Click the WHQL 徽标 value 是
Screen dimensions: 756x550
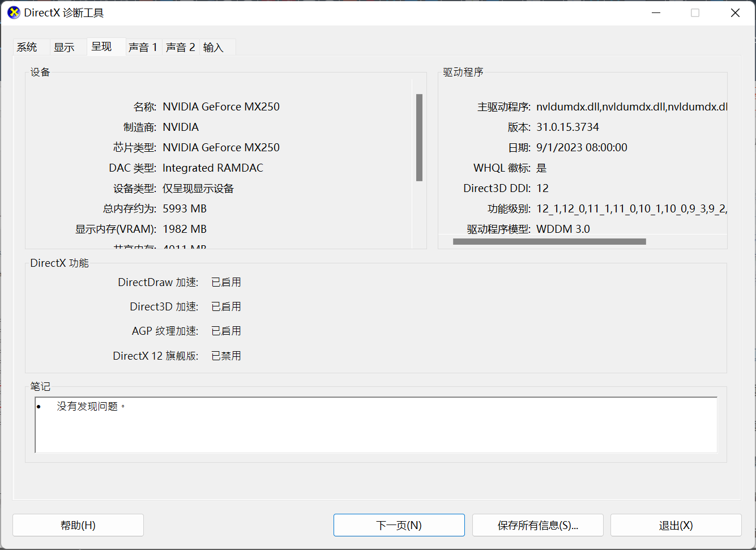541,168
